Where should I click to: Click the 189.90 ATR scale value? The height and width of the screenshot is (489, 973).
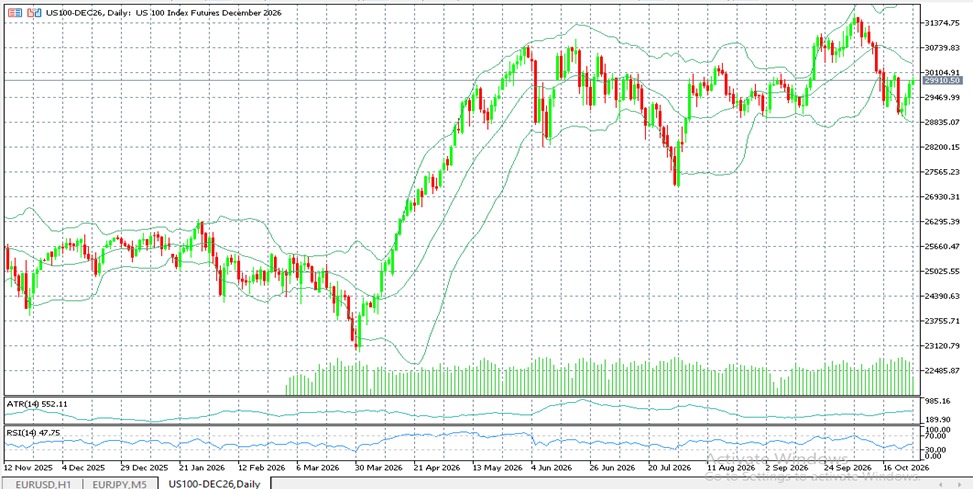[938, 420]
